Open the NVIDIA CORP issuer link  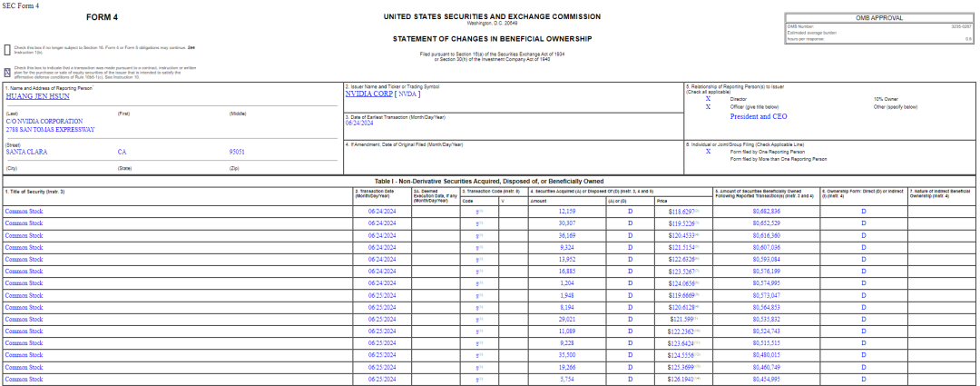pyautogui.click(x=368, y=94)
